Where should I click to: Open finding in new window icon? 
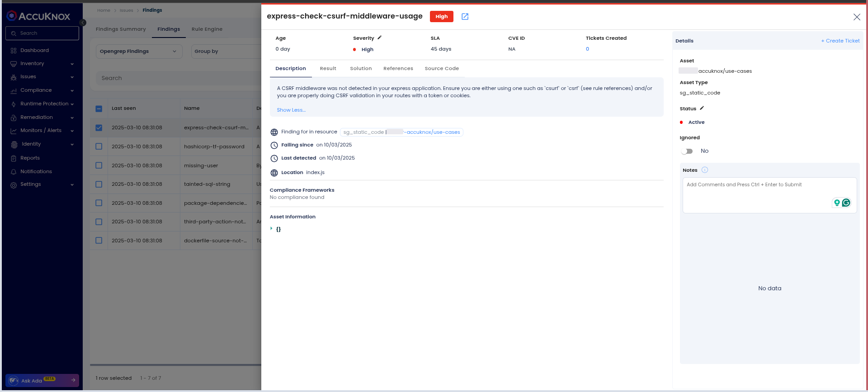pyautogui.click(x=465, y=17)
